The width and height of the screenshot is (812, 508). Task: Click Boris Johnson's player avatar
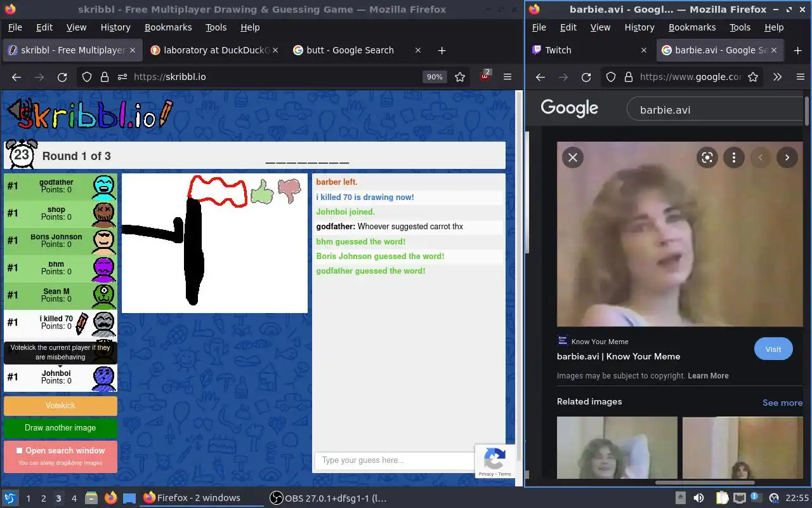pyautogui.click(x=104, y=241)
